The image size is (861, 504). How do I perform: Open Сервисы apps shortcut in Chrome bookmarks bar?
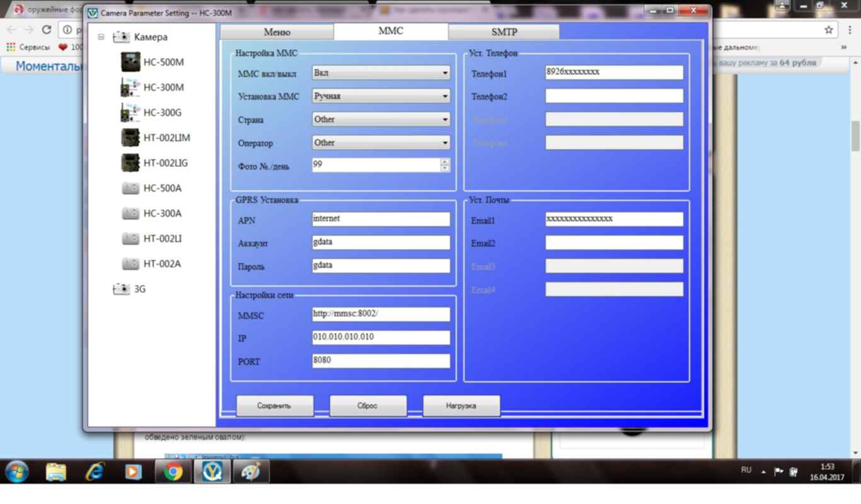point(28,47)
